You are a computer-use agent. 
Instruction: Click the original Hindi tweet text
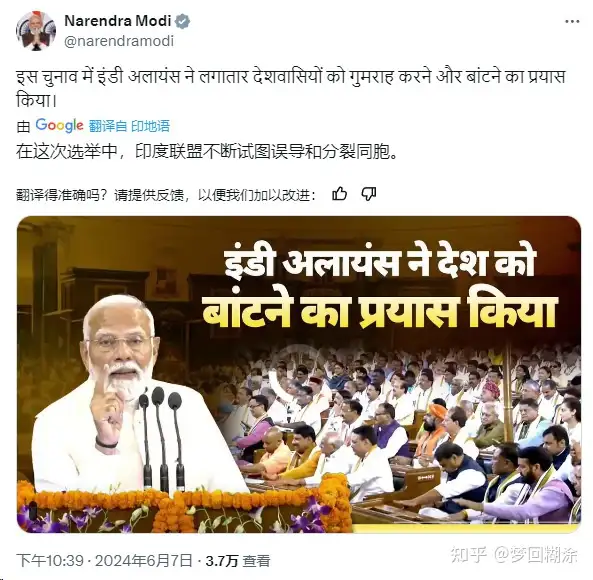(290, 88)
